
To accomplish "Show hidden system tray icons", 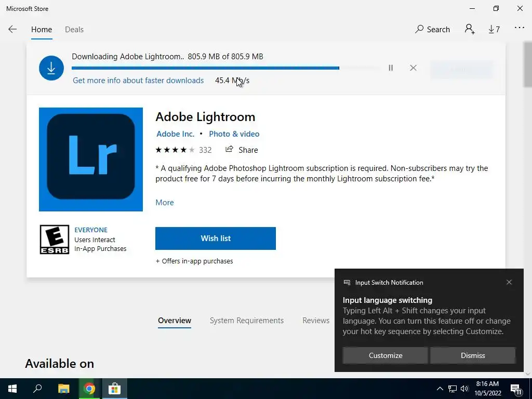I will 440,389.
